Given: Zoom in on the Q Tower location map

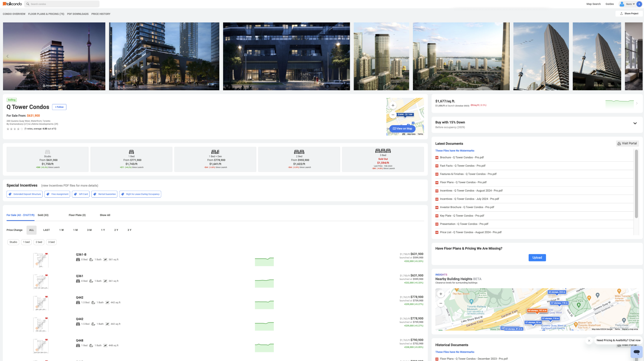Looking at the screenshot, I should pos(393,105).
